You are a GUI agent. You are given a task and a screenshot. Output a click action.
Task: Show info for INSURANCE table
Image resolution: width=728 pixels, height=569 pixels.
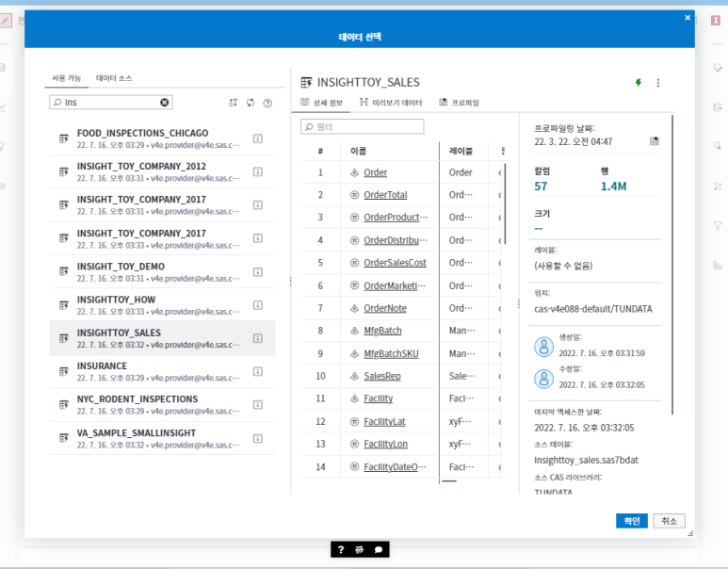pos(258,371)
